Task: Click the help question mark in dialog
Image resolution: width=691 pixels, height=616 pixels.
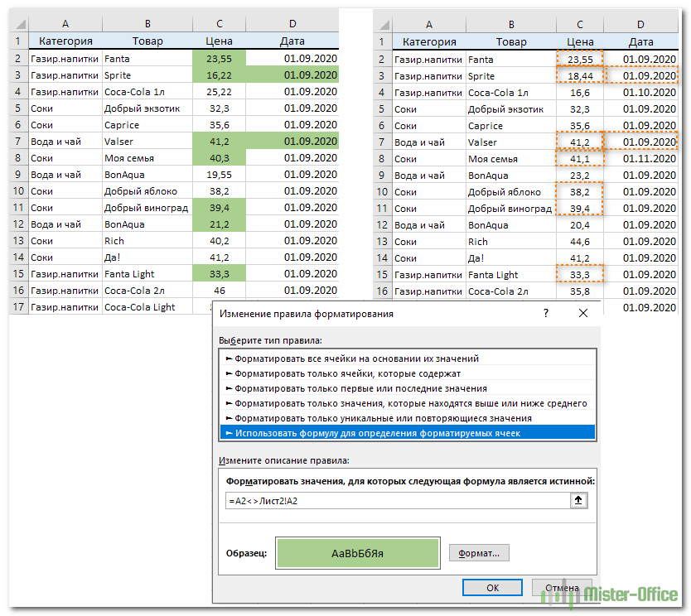Action: [545, 313]
